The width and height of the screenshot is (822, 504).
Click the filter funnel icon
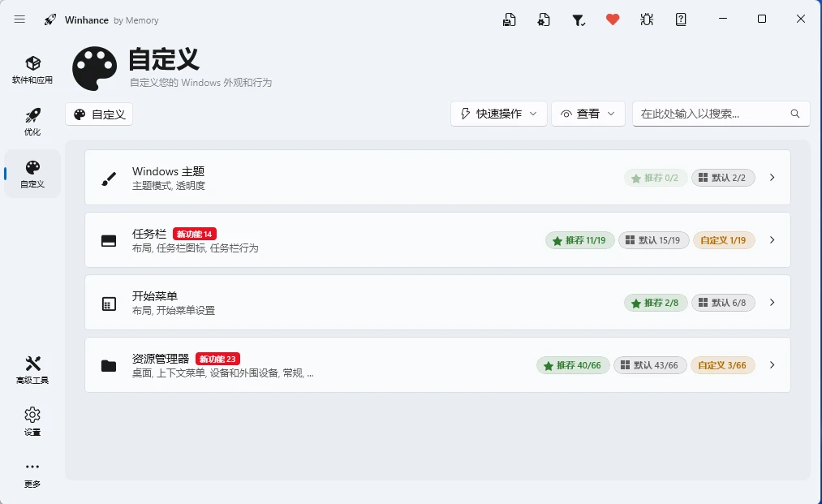coord(579,20)
